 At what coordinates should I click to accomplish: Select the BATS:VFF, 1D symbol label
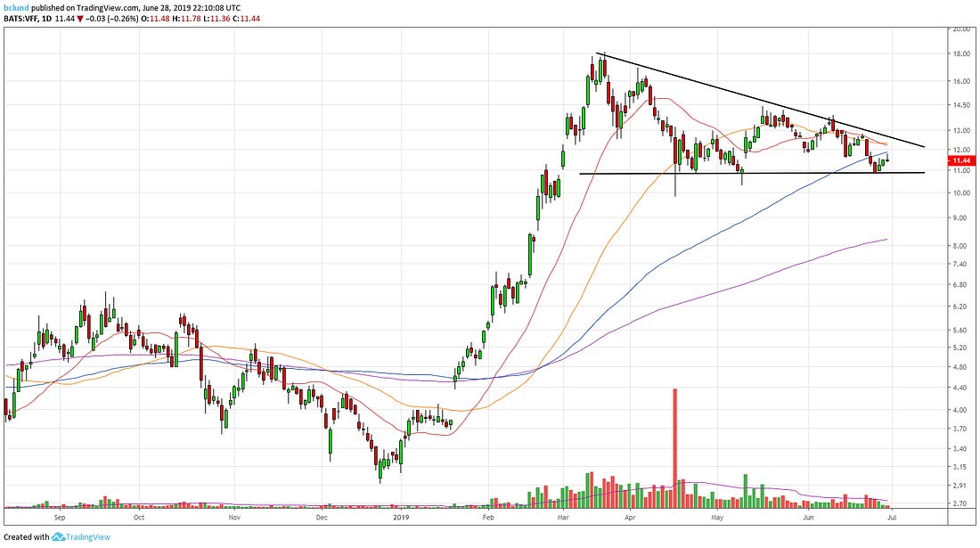click(28, 19)
